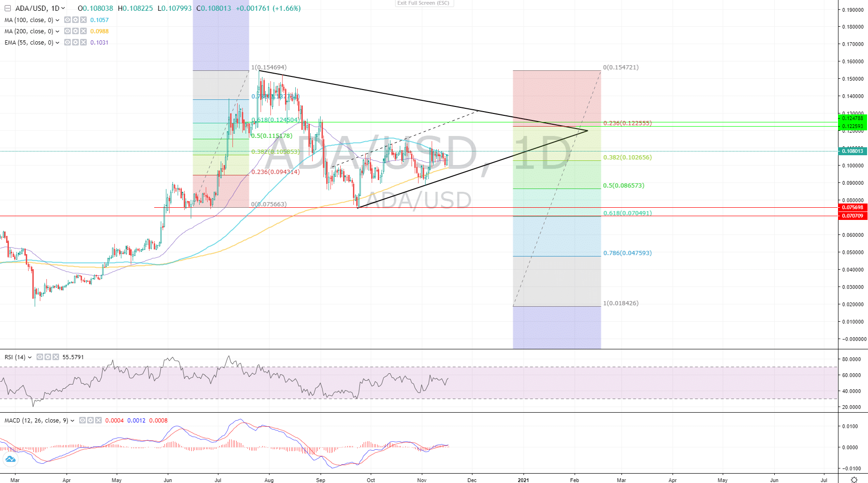Click the Fibonacci 0.618(0.070491) level label
The width and height of the screenshot is (868, 483).
tap(628, 213)
